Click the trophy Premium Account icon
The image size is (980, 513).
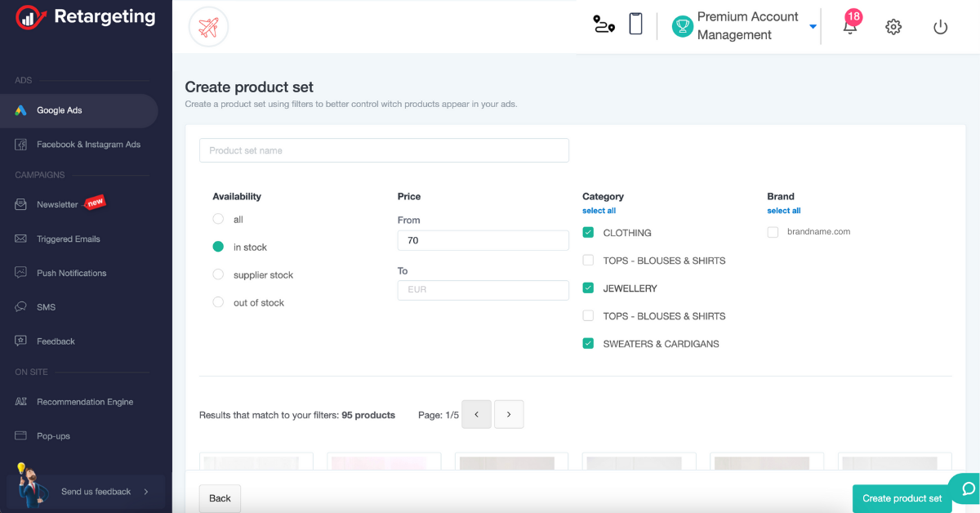pyautogui.click(x=682, y=26)
